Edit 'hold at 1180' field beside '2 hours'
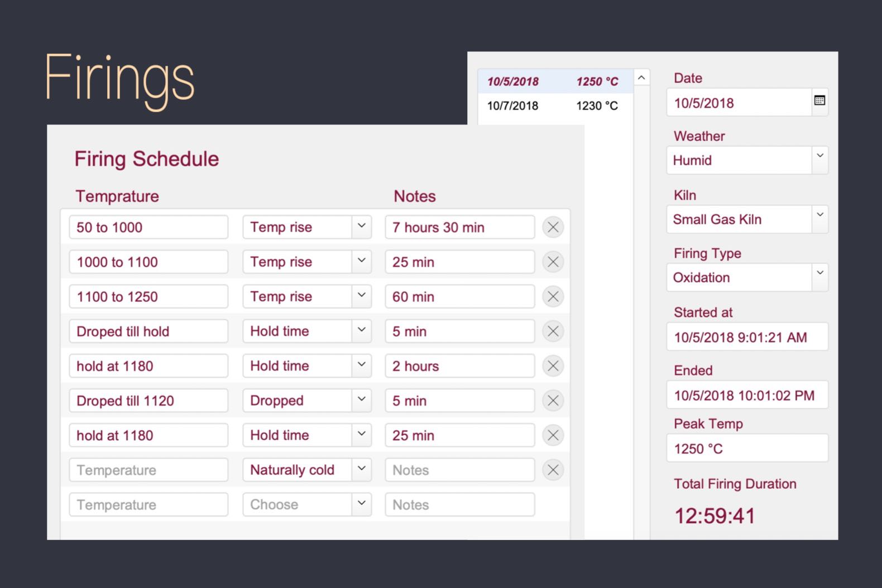The width and height of the screenshot is (882, 588). point(148,365)
